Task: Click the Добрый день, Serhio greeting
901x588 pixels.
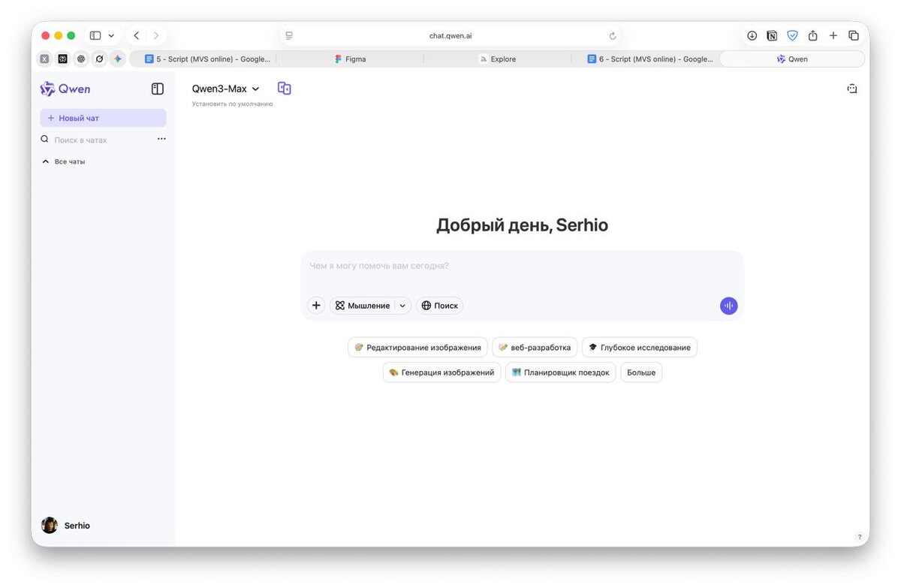Action: [x=522, y=225]
